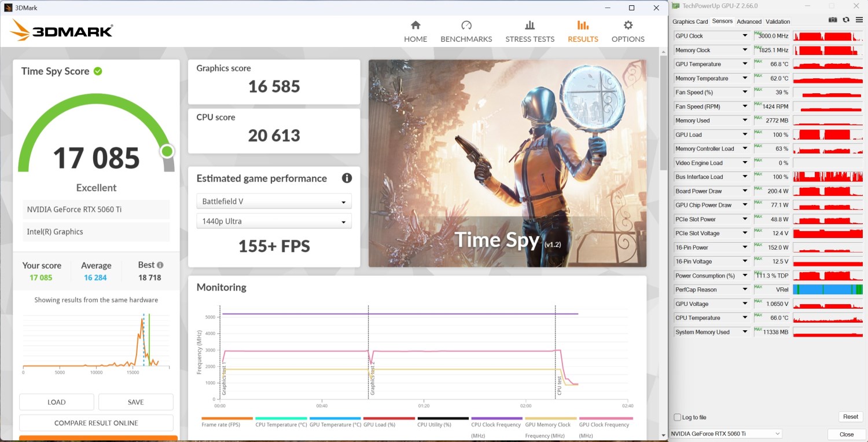Open the Options gear icon
Image resolution: width=868 pixels, height=442 pixels.
[x=628, y=25]
